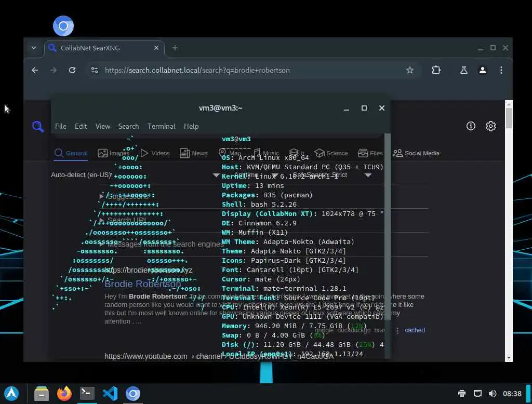
Task: Open Chrome Labs flask icon
Action: 463,70
